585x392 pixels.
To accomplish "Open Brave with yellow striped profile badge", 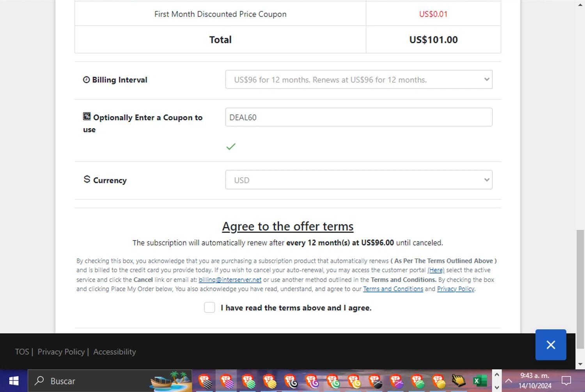I will point(269,381).
